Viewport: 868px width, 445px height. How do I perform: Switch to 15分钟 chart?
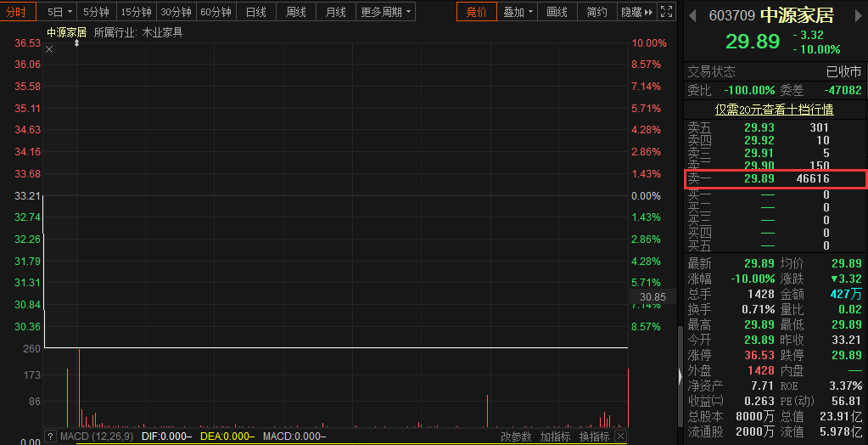(136, 12)
